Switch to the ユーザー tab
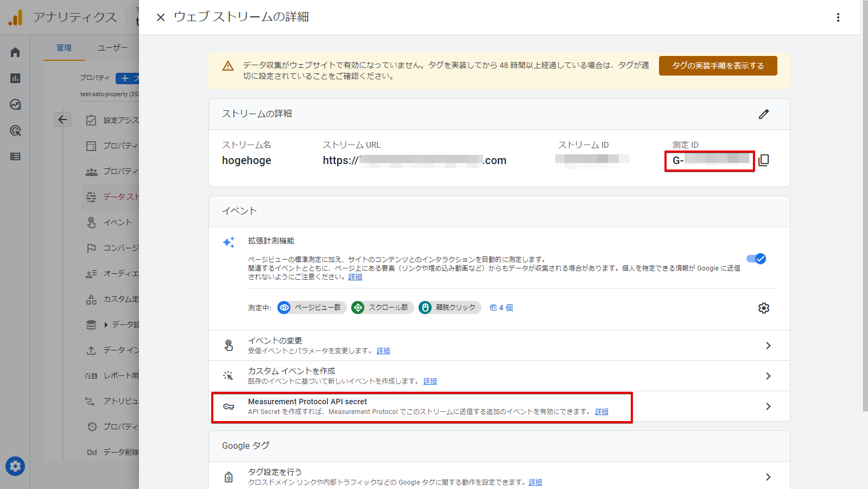Image resolution: width=868 pixels, height=489 pixels. 112,48
